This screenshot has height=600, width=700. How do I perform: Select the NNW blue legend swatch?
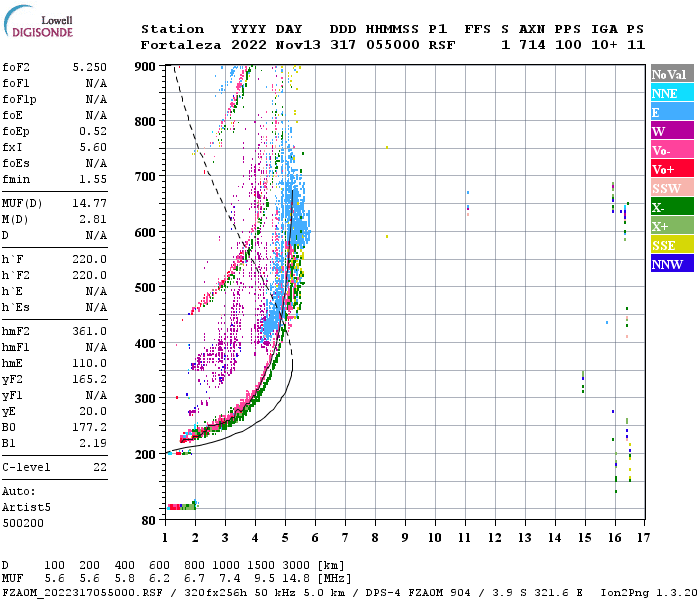672,263
